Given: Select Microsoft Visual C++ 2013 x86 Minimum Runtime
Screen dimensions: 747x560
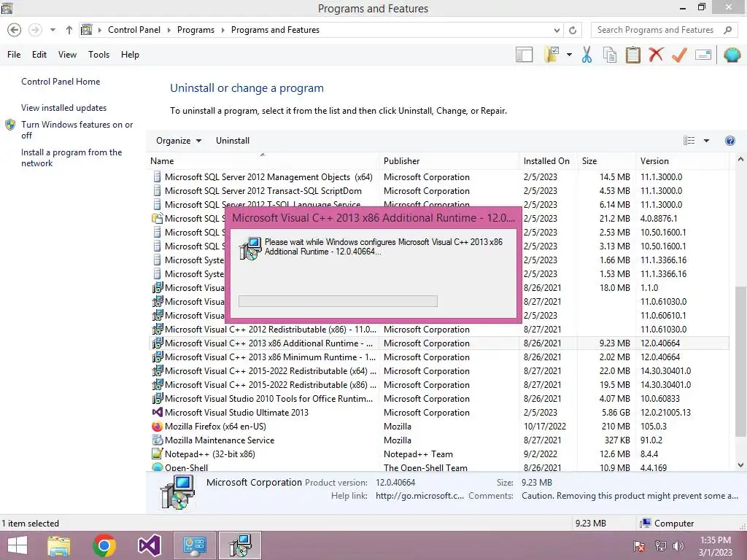Looking at the screenshot, I should tap(439, 357).
